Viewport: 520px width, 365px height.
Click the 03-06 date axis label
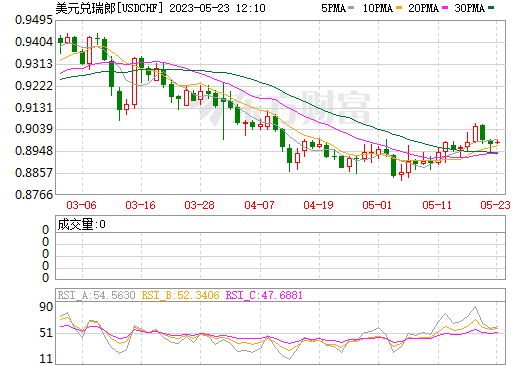[81, 205]
